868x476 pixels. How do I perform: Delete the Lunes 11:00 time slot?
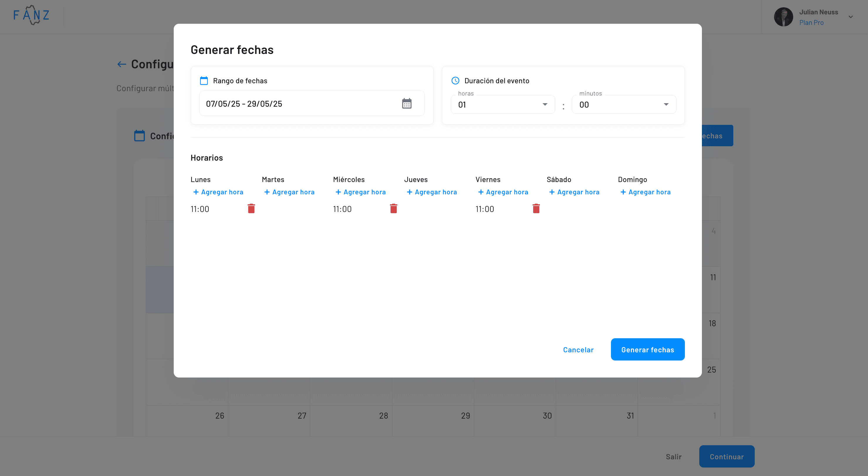tap(251, 209)
